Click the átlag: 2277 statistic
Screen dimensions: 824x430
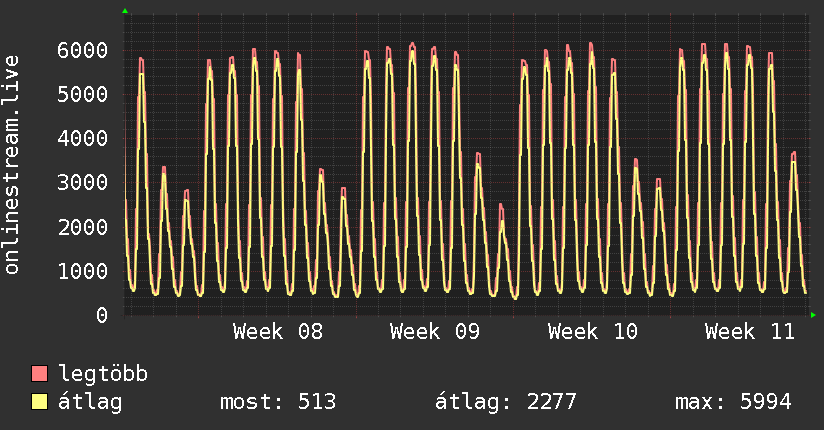click(506, 403)
